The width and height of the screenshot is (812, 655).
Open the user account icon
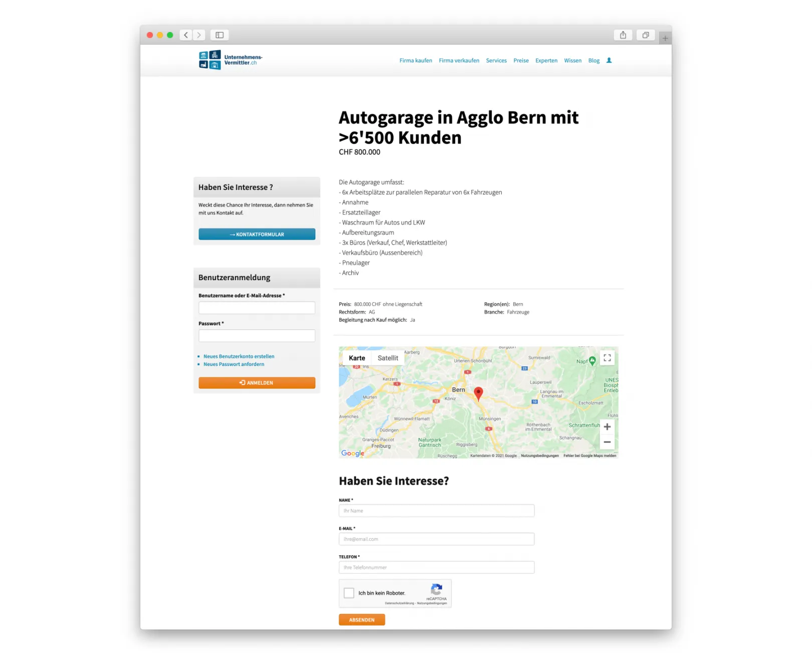click(609, 60)
